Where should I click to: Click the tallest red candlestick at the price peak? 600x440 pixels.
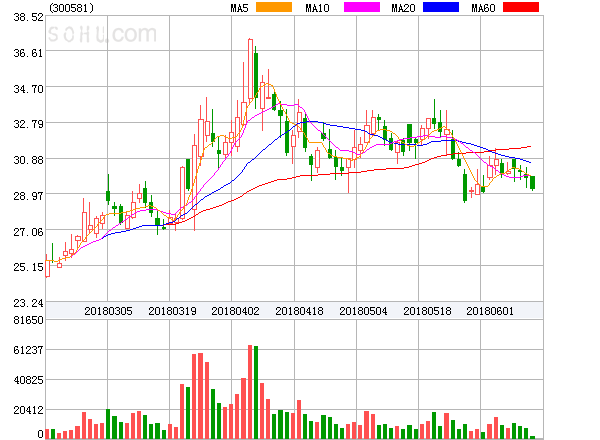coord(250,69)
